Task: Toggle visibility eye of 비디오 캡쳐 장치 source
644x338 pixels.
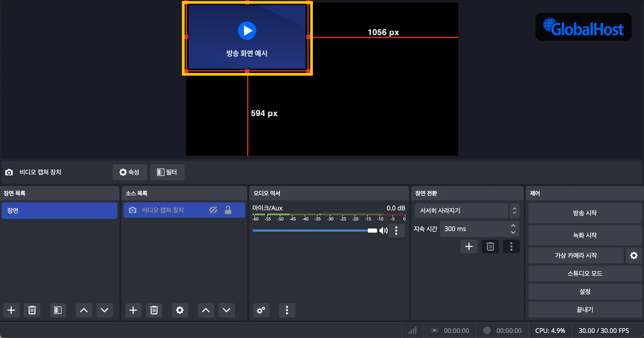Action: pyautogui.click(x=213, y=210)
